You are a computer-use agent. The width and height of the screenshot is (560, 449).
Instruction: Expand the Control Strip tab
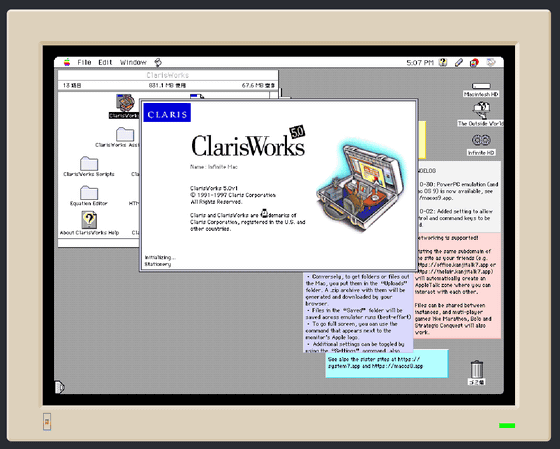point(59,387)
